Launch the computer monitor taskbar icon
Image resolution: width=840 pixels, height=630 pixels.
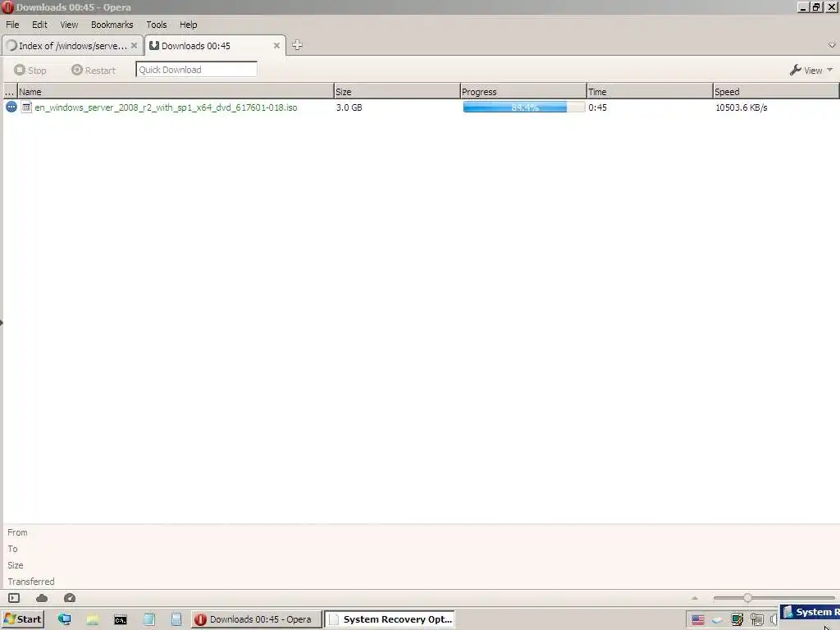tap(65, 619)
